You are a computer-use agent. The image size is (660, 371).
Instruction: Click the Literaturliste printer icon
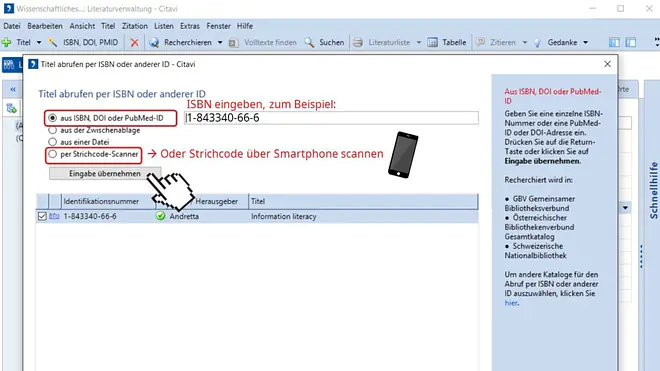[x=358, y=43]
